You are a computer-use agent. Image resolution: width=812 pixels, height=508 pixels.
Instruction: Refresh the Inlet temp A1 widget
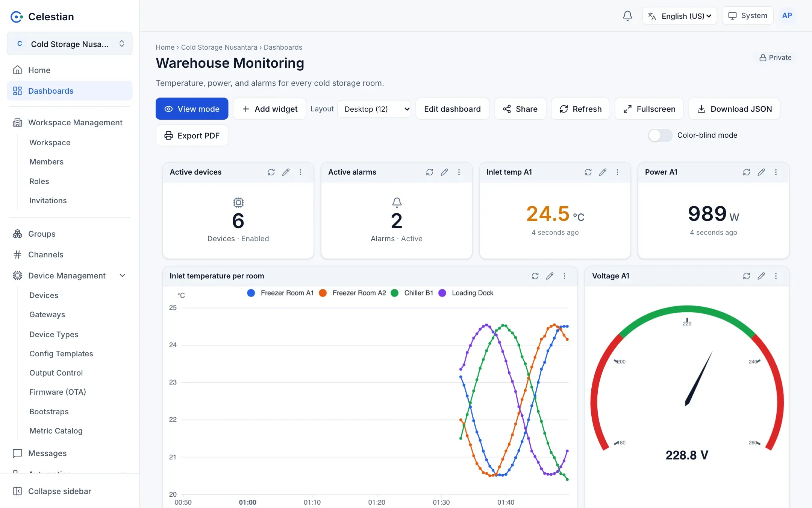point(588,172)
